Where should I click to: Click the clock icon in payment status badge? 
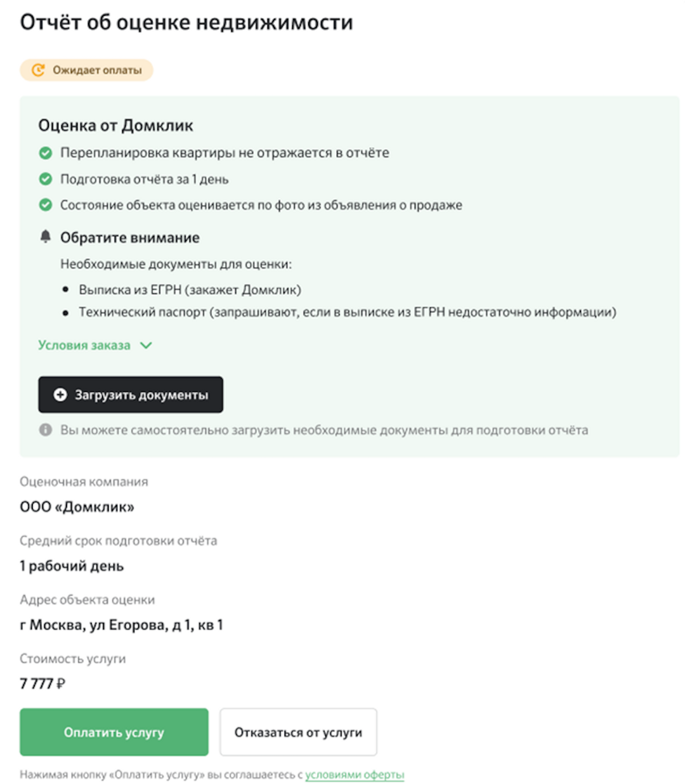38,70
